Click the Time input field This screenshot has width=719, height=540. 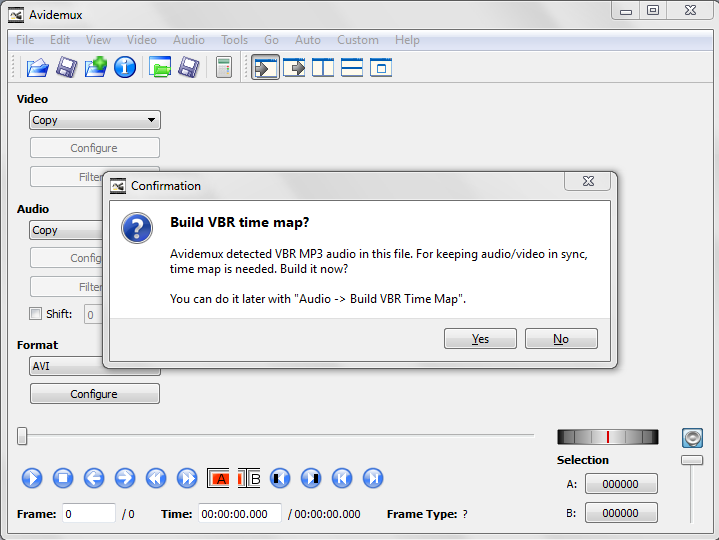pos(240,513)
